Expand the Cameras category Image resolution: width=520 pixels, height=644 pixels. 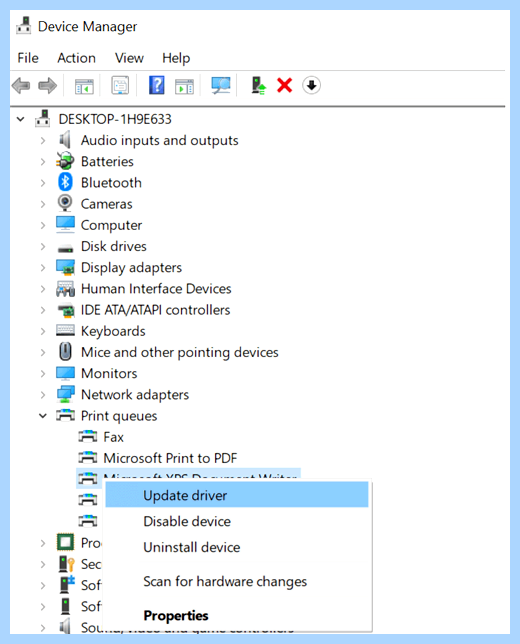(x=43, y=204)
